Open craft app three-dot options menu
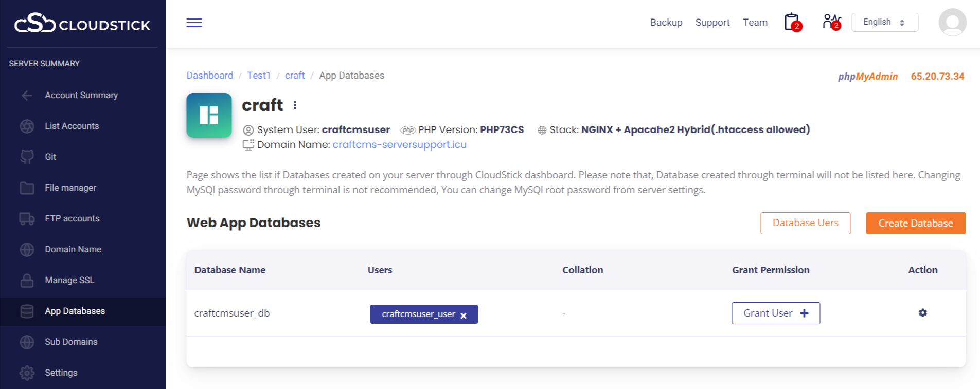 [x=295, y=105]
